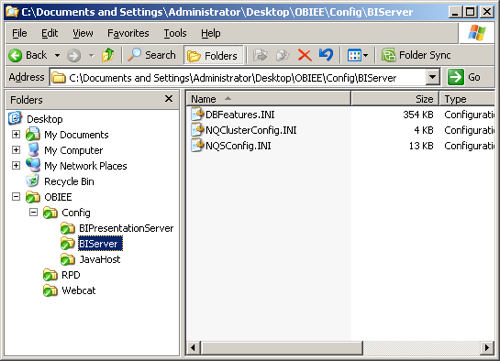Click the 354 KB size cell

418,115
